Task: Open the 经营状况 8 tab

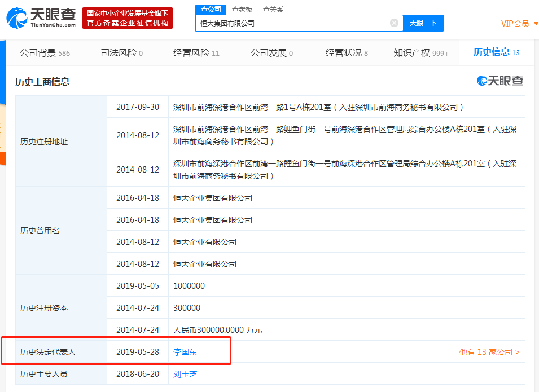Action: pyautogui.click(x=347, y=53)
